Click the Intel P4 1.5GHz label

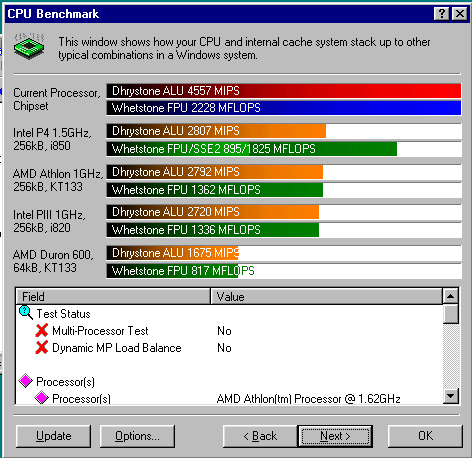(52, 139)
